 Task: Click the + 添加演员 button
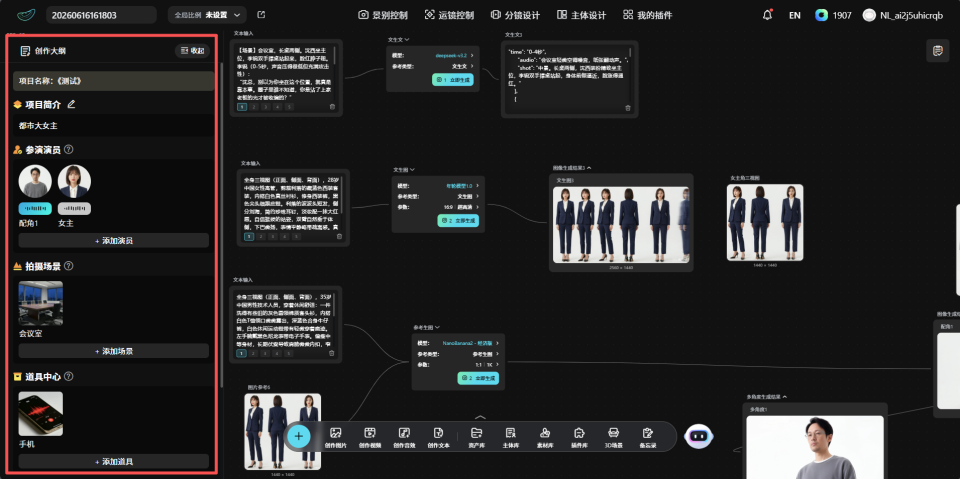tap(114, 241)
